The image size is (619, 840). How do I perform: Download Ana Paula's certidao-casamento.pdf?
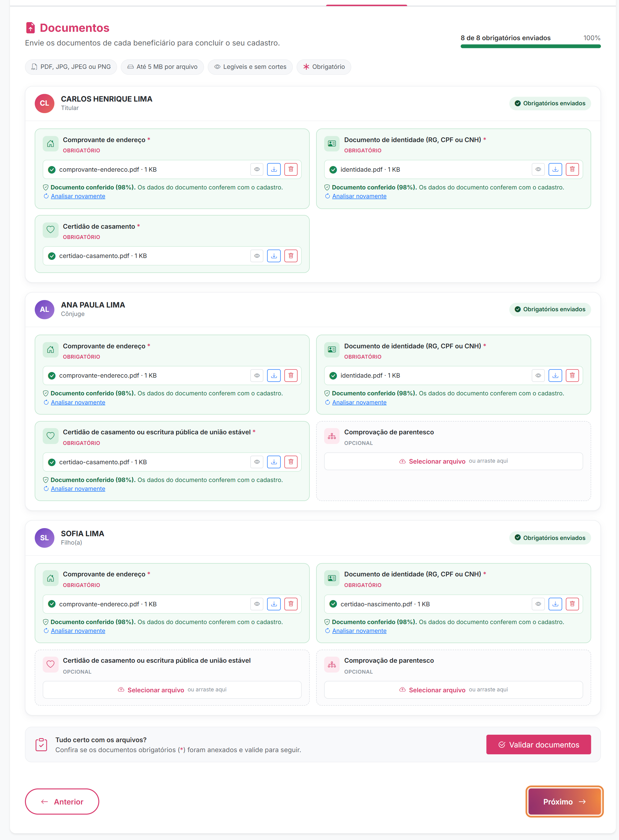(x=274, y=462)
